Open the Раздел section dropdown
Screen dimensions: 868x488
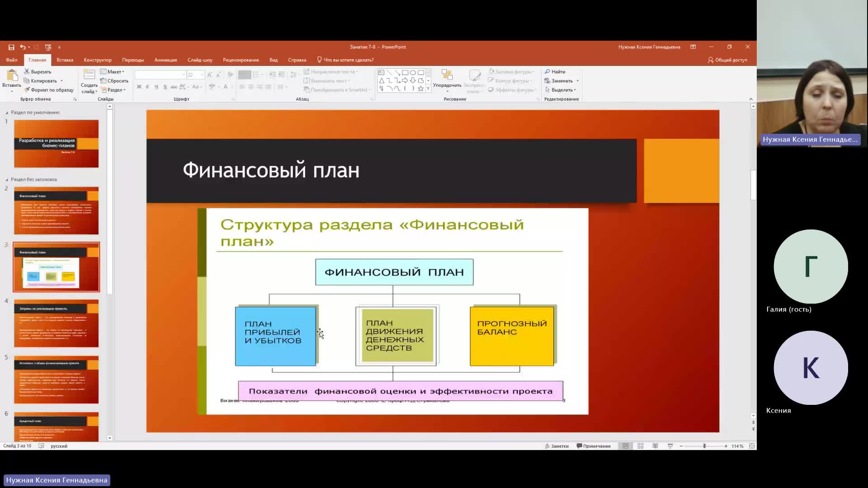point(113,89)
